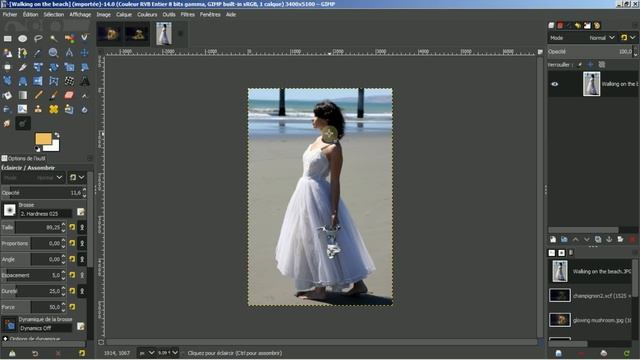This screenshot has width=640, height=360.
Task: Swap foreground and background colors
Action: tap(57, 135)
